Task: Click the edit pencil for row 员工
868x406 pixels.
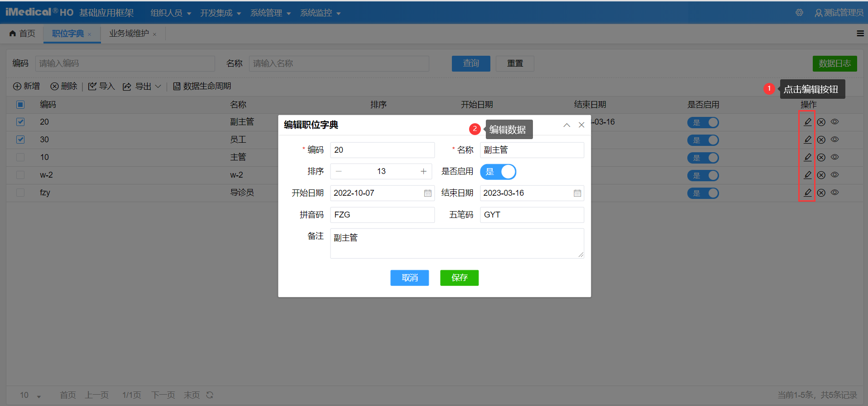Action: tap(807, 140)
